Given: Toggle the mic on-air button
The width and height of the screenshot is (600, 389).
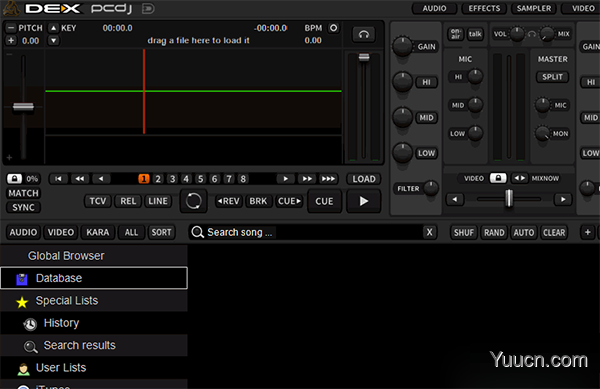Looking at the screenshot, I should 455,34.
